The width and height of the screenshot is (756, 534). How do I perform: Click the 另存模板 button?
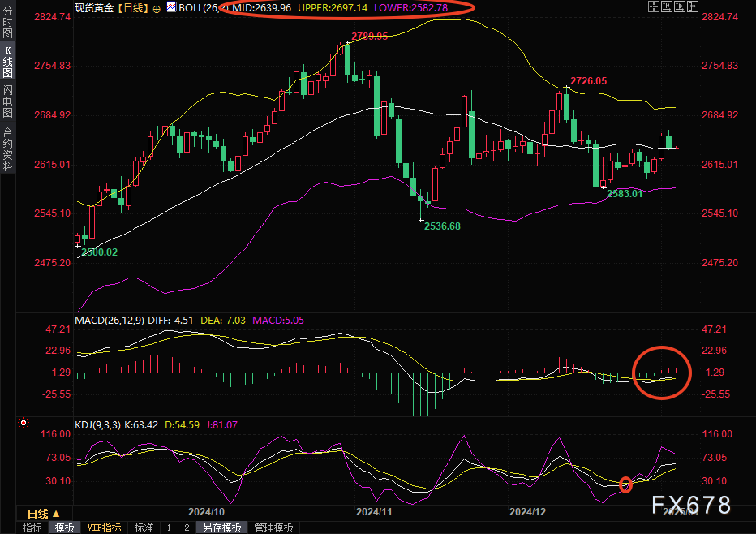pos(221,528)
